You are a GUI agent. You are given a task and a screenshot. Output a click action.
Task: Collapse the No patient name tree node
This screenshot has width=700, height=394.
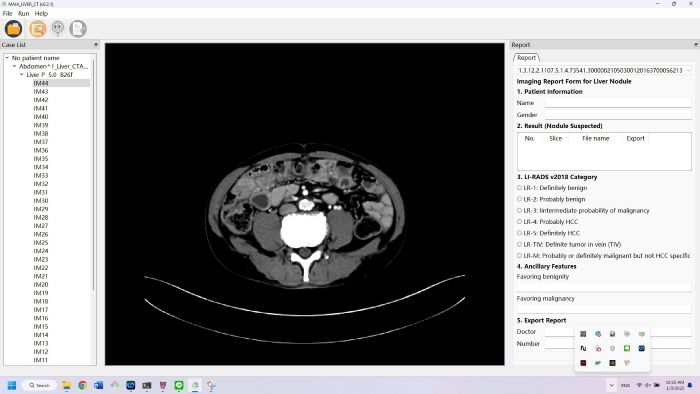click(7, 58)
